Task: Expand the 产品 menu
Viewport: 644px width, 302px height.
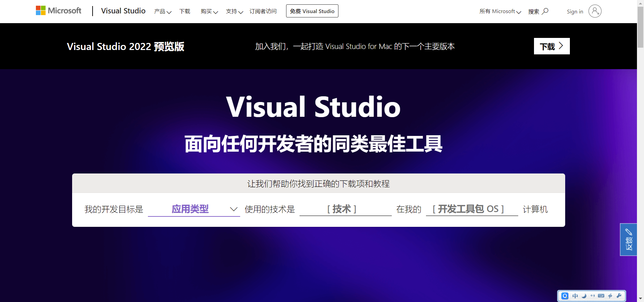Action: pos(163,11)
